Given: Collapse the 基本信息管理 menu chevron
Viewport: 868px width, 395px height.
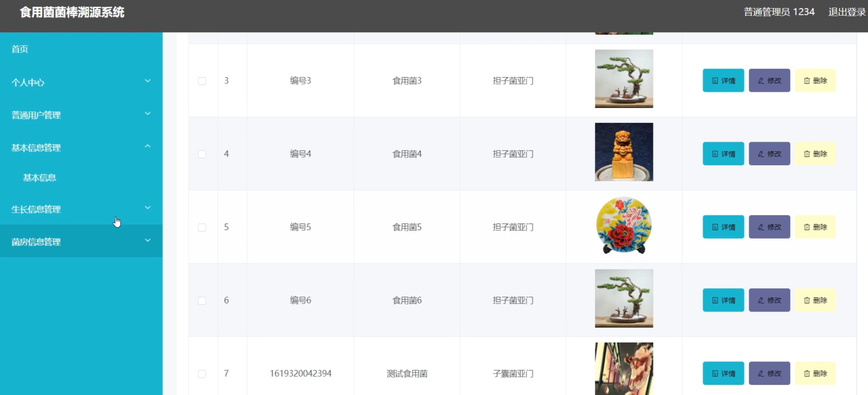Looking at the screenshot, I should click(148, 146).
